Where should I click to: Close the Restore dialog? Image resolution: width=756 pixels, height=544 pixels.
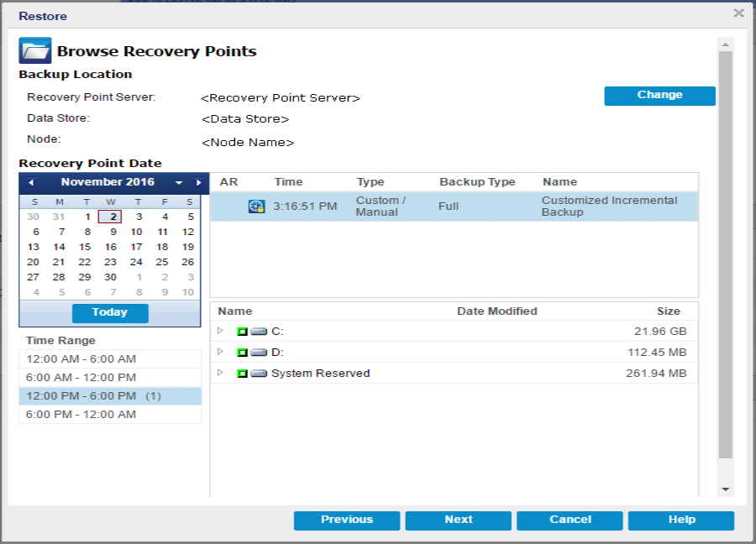pos(738,13)
